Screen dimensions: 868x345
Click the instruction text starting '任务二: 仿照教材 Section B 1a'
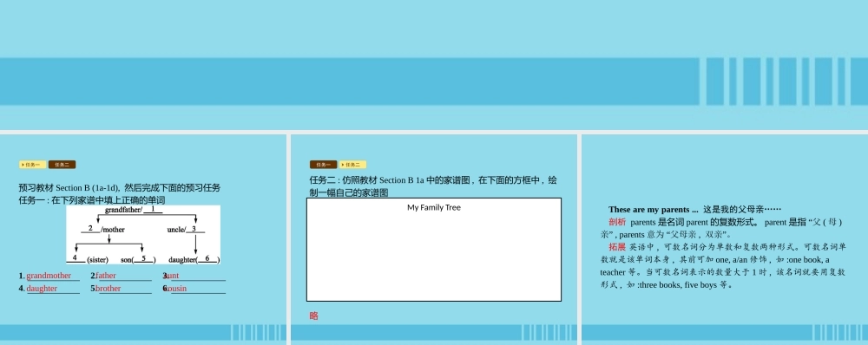pyautogui.click(x=433, y=186)
